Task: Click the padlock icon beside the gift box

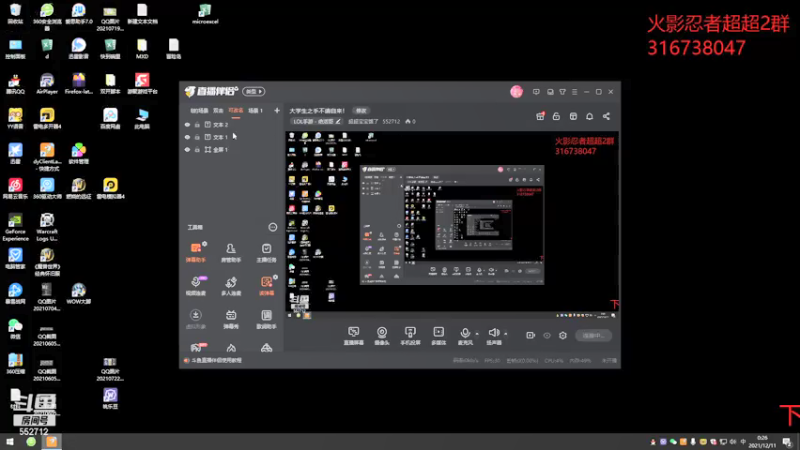Action: point(556,116)
